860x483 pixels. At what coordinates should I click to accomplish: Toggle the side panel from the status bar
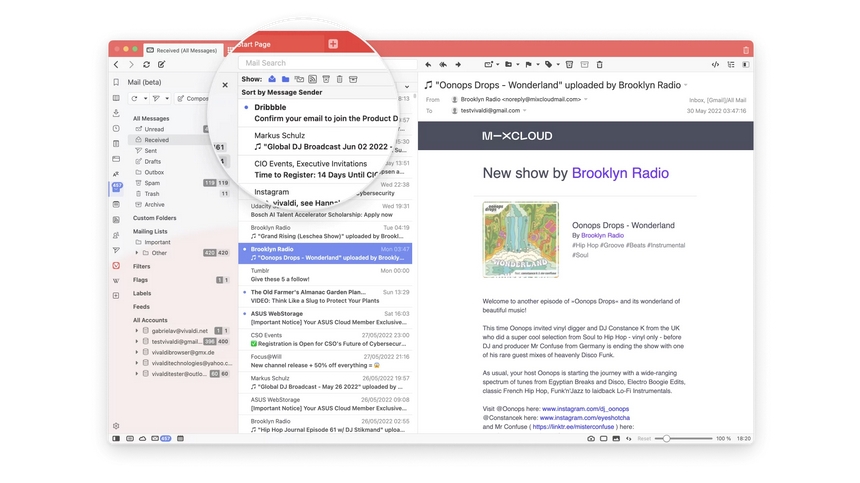[116, 439]
